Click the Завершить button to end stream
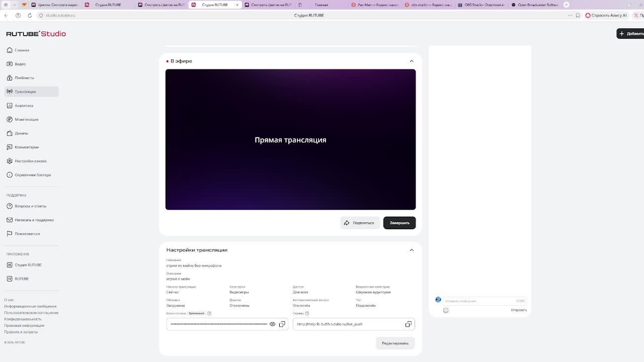 (x=399, y=223)
